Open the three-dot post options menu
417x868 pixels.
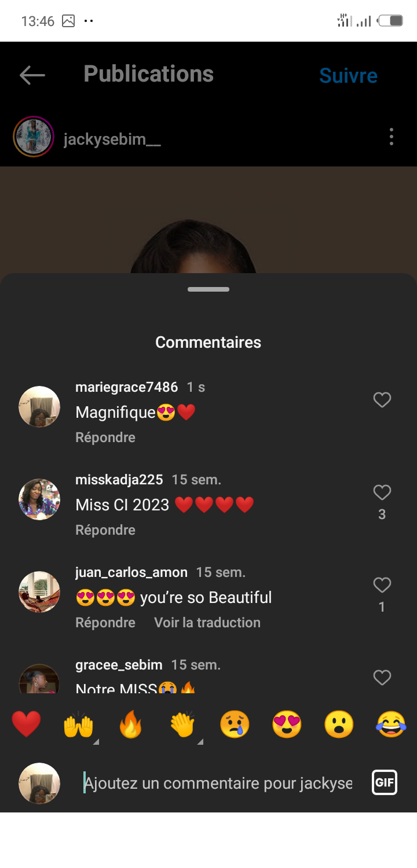(x=392, y=137)
